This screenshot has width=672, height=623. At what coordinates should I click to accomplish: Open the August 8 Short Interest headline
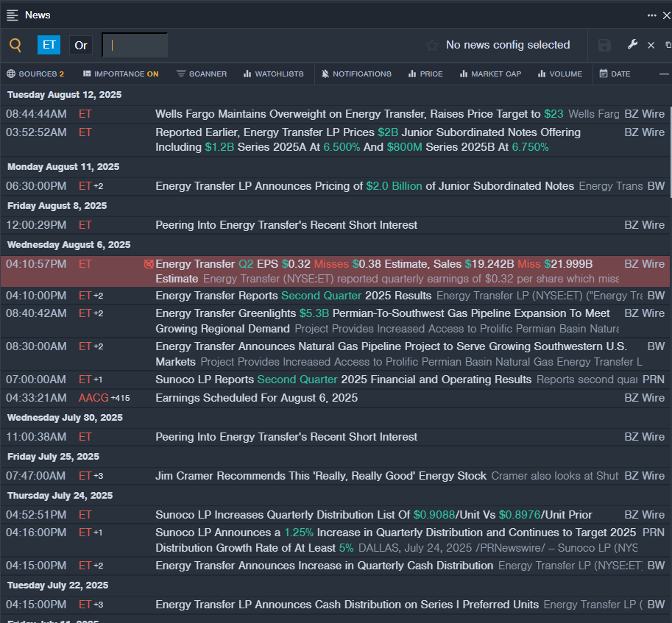click(286, 225)
